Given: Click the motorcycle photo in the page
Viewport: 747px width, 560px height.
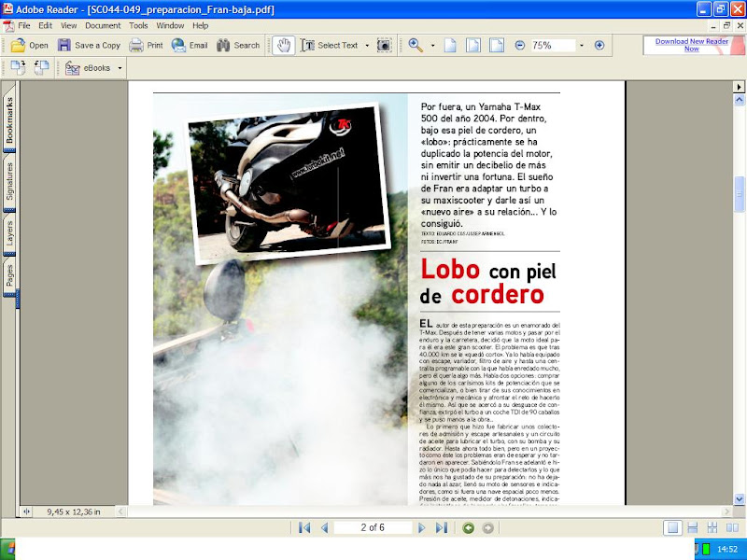Looking at the screenshot, I should [289, 183].
